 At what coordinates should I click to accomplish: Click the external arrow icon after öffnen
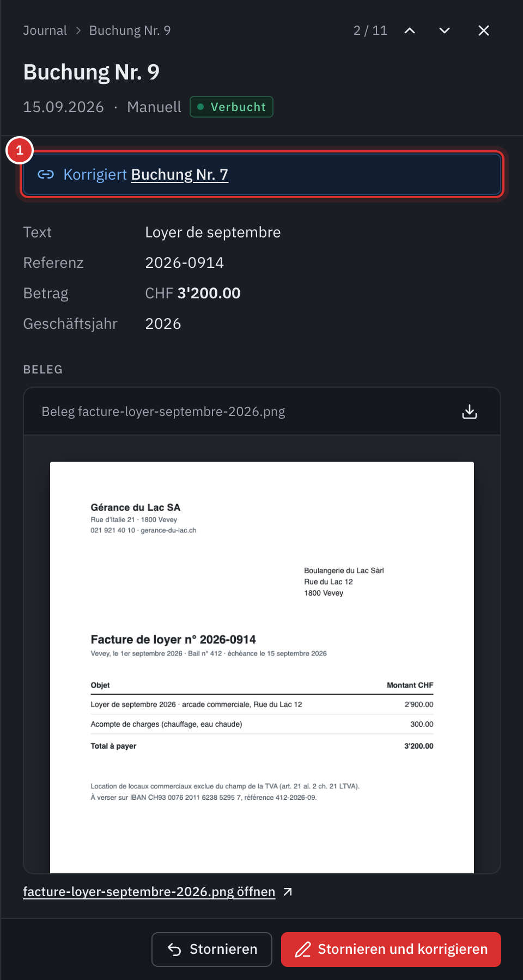(288, 892)
